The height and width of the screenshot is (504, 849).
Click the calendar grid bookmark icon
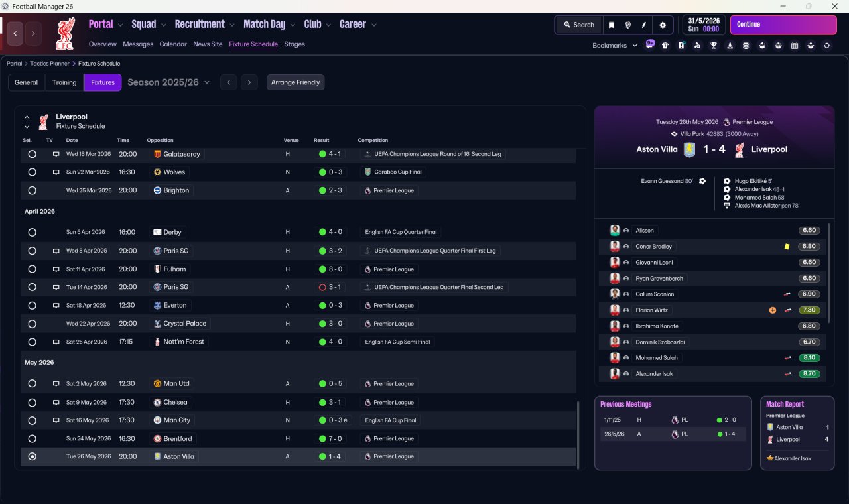pos(795,46)
